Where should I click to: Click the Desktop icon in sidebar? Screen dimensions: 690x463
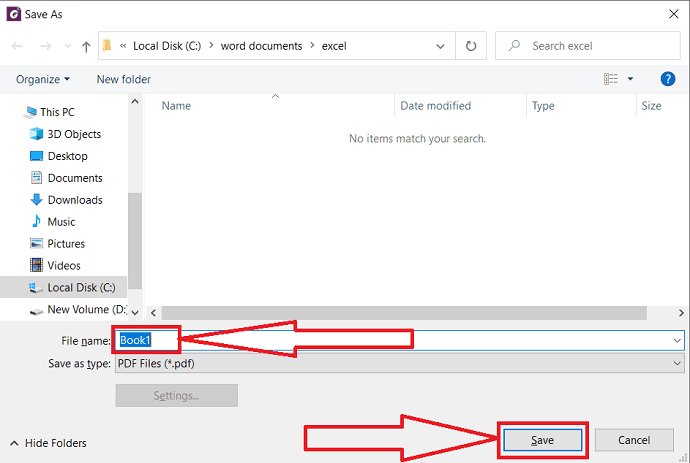[x=36, y=156]
